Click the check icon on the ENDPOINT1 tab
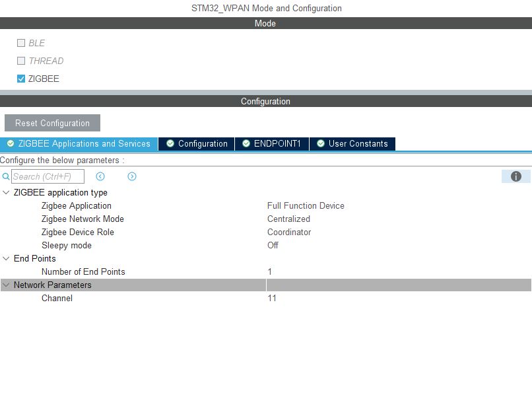532x393 pixels. (x=245, y=143)
